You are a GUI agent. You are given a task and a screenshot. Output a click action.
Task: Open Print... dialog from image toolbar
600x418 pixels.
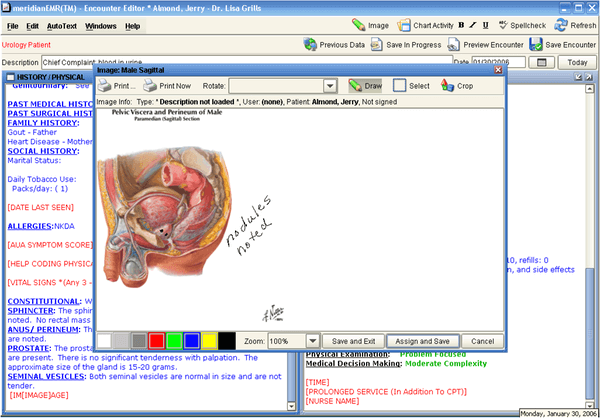(x=118, y=87)
